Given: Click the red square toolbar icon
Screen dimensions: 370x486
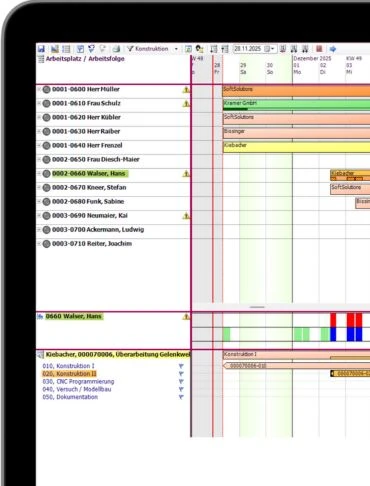Looking at the screenshot, I should [319, 49].
